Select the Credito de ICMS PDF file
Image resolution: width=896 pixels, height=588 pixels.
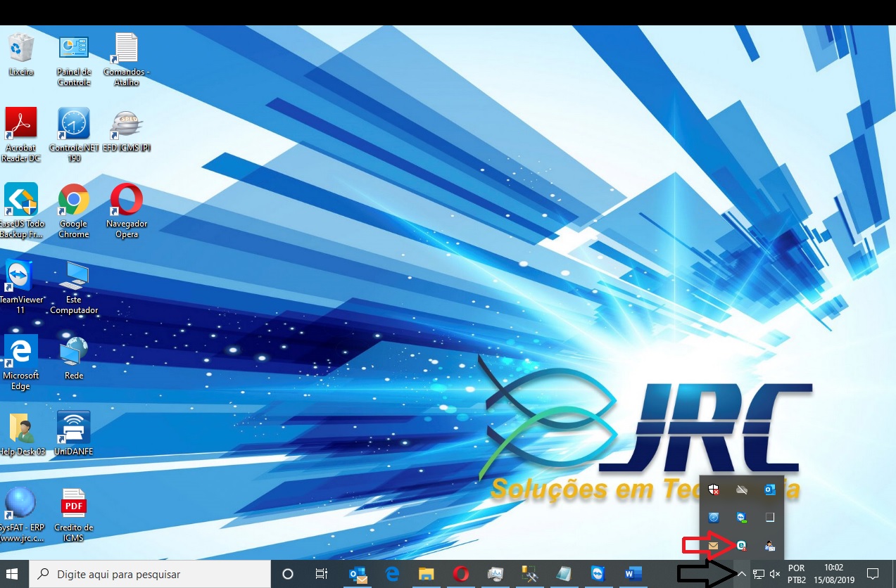click(x=74, y=515)
